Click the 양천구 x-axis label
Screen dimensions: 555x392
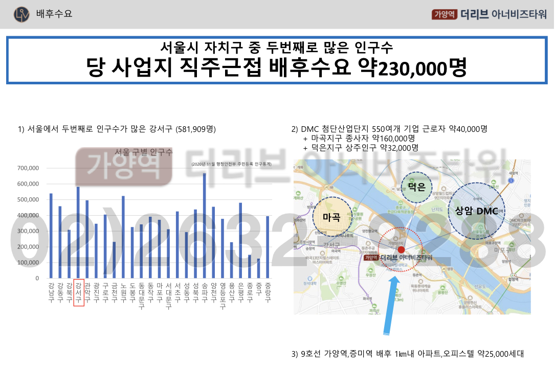point(214,292)
